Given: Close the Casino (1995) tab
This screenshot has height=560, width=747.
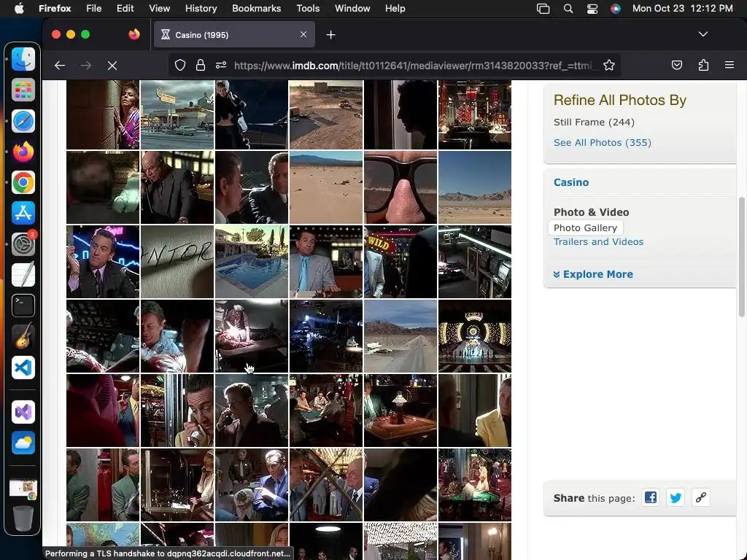Looking at the screenshot, I should pos(303,34).
